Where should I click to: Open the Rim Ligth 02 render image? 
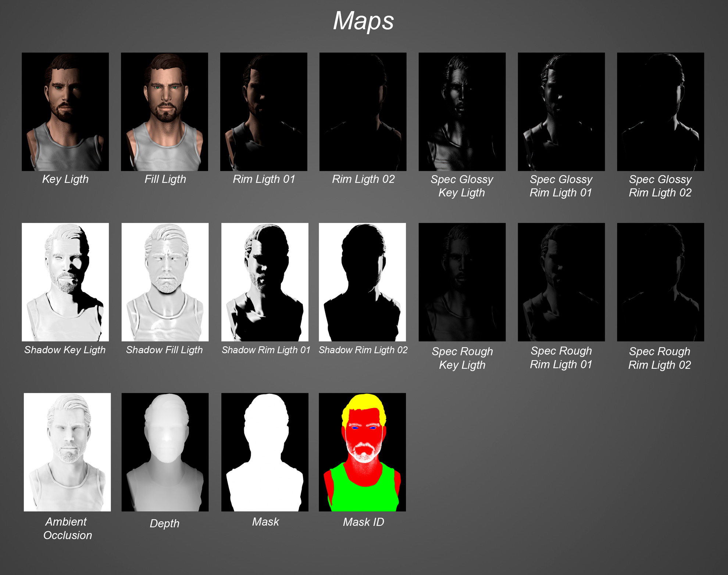363,112
